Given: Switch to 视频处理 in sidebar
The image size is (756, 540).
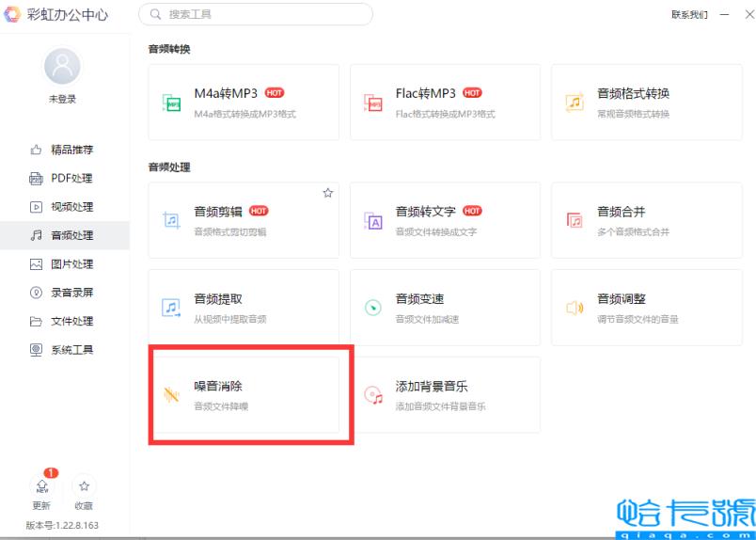Looking at the screenshot, I should pyautogui.click(x=65, y=207).
